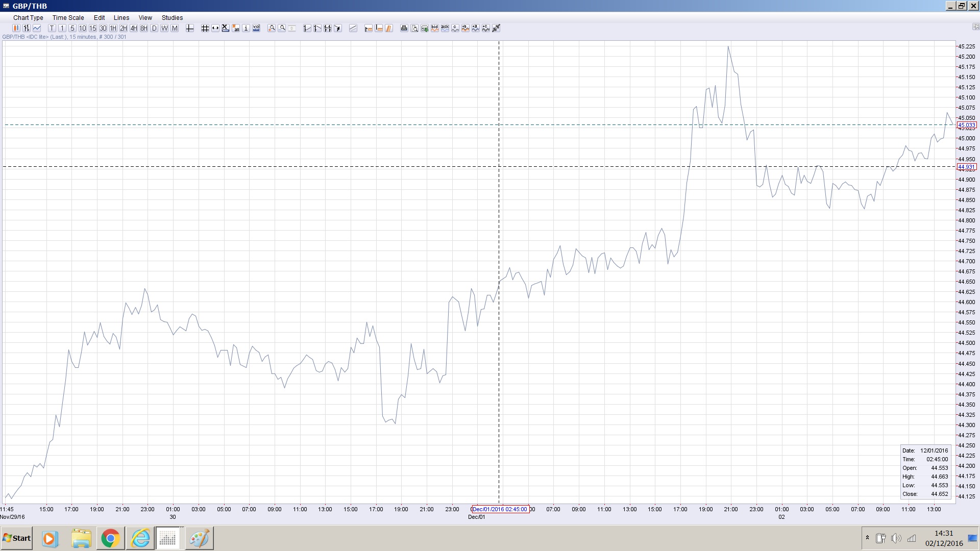Click the 44.931 crosshair price label
This screenshot has height=551, width=980.
tap(967, 167)
